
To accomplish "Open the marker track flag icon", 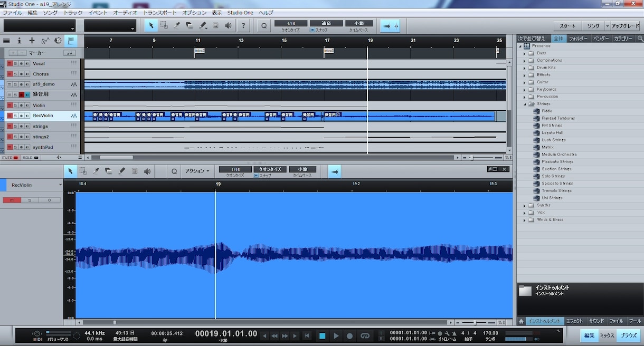I will (70, 41).
